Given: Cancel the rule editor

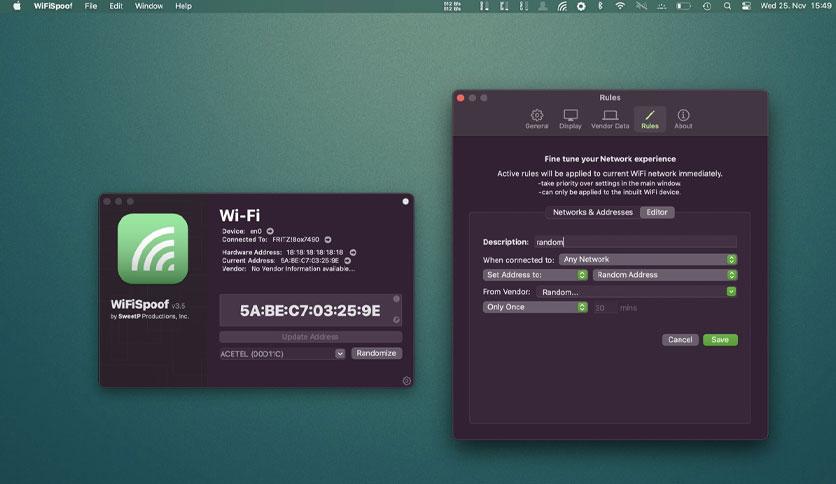Looking at the screenshot, I should [x=680, y=340].
